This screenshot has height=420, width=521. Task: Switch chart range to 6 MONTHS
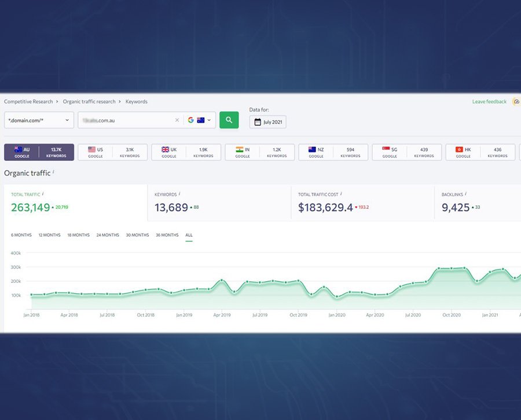(x=21, y=235)
